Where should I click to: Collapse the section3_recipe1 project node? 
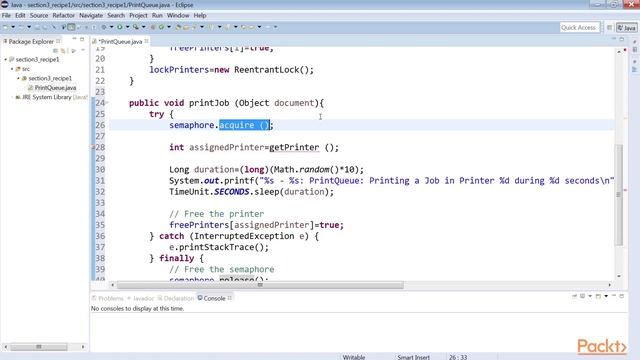point(6,60)
